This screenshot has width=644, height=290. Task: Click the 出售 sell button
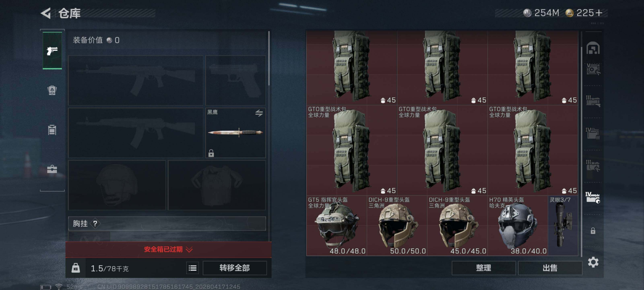tap(550, 268)
